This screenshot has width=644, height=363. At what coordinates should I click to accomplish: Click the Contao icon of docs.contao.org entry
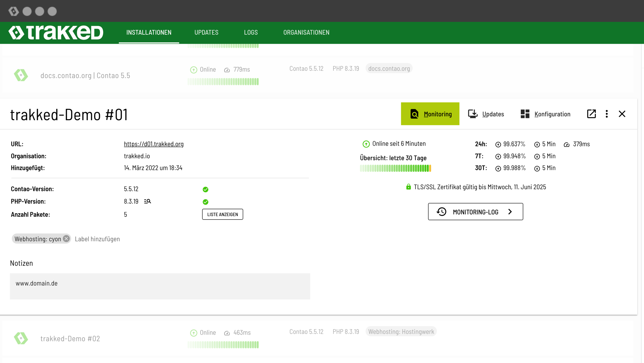click(21, 75)
